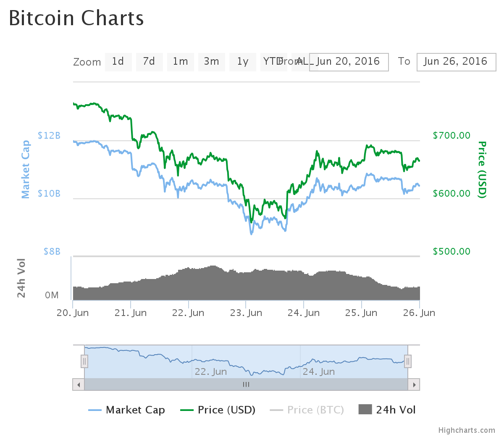Set zoom to 1d
The width and height of the screenshot is (504, 437).
[x=118, y=62]
